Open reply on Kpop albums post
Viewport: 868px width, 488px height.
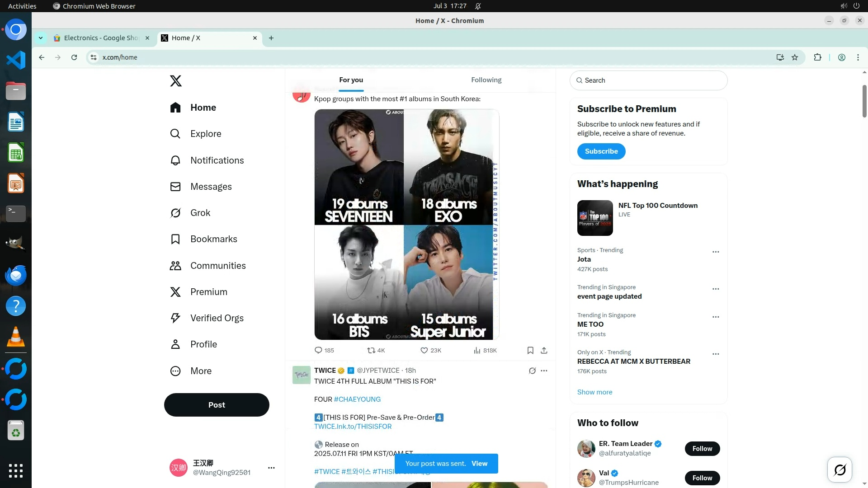point(318,351)
